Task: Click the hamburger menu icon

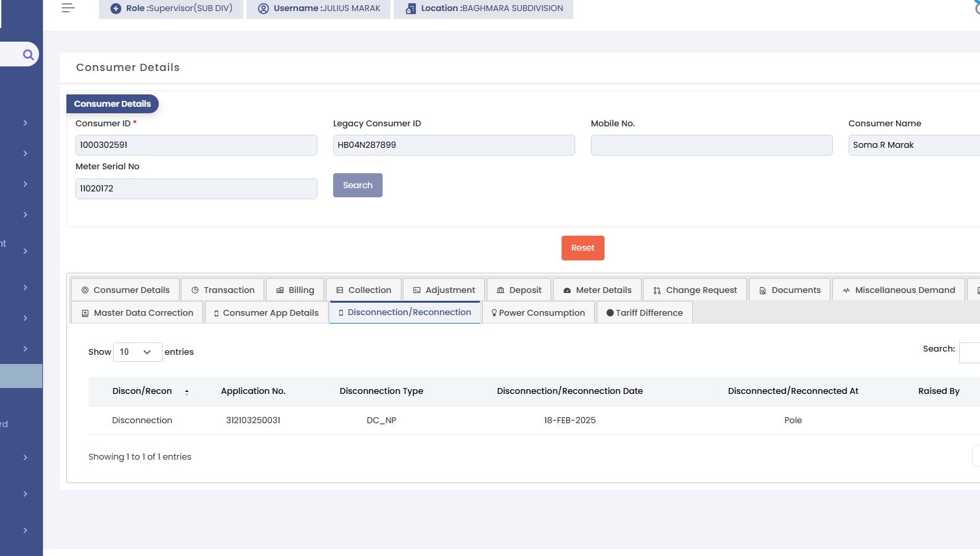Action: click(x=68, y=8)
